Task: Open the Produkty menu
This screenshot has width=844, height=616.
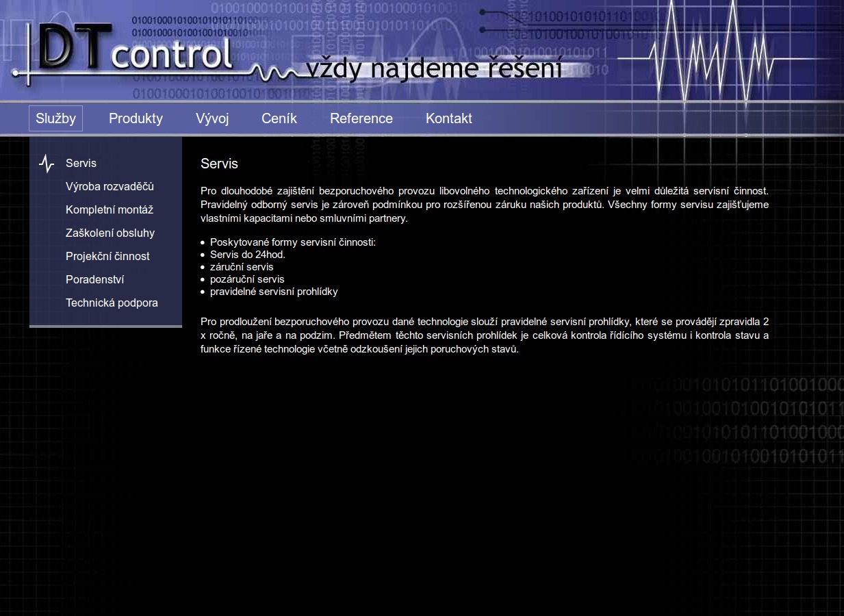Action: (136, 118)
